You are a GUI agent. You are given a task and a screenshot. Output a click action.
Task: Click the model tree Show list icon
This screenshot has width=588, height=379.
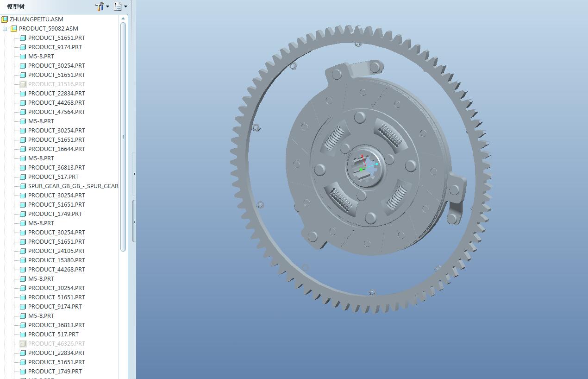pos(118,6)
